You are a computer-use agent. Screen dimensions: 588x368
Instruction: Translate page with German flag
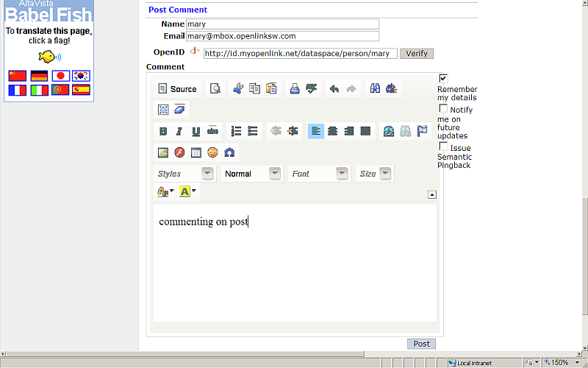click(39, 76)
